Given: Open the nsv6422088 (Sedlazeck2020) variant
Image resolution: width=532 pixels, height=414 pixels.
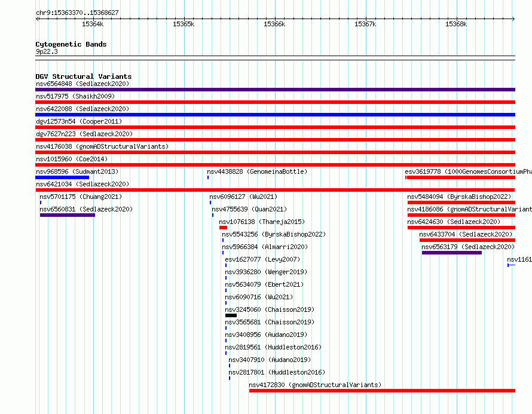Looking at the screenshot, I should tap(82, 109).
